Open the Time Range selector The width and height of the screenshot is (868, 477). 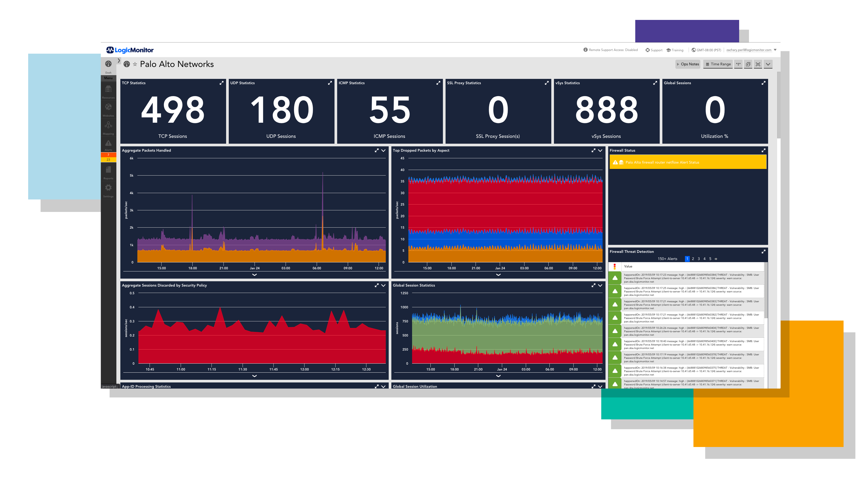coord(718,64)
